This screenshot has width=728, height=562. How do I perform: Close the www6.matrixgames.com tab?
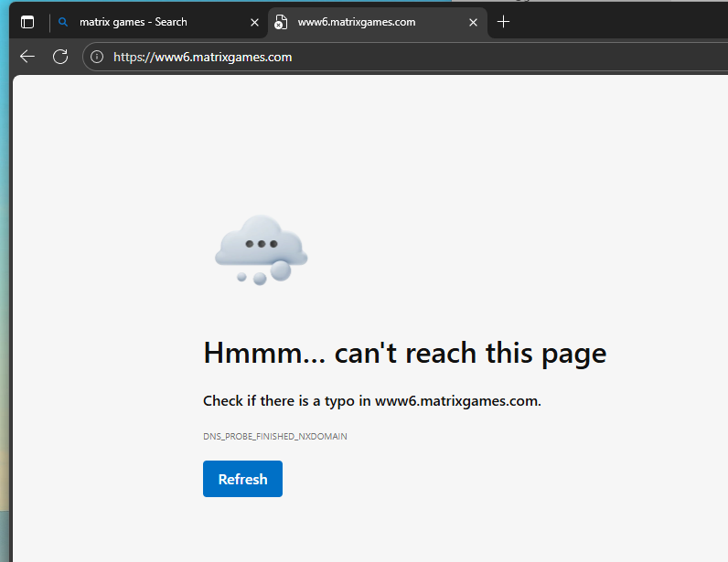click(473, 22)
